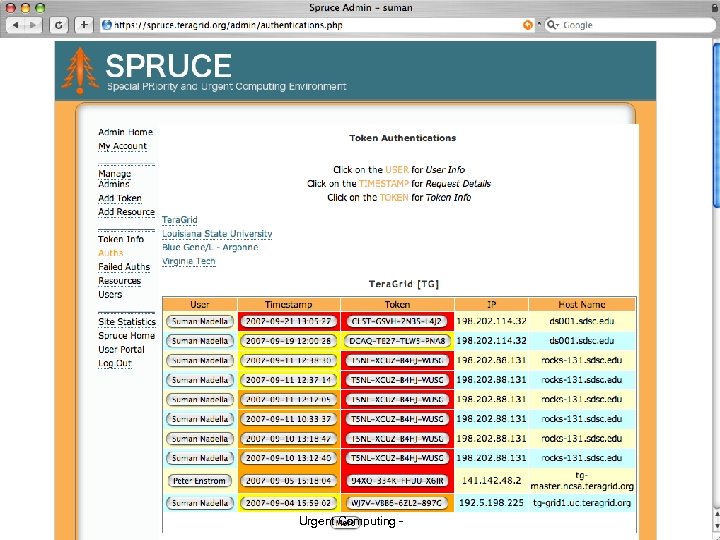
Task: Click the page vertical scrollbar thumb
Action: point(716,126)
